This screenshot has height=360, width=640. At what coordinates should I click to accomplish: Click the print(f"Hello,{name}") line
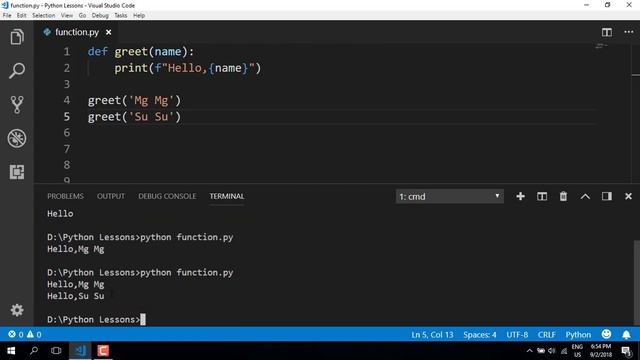click(188, 68)
